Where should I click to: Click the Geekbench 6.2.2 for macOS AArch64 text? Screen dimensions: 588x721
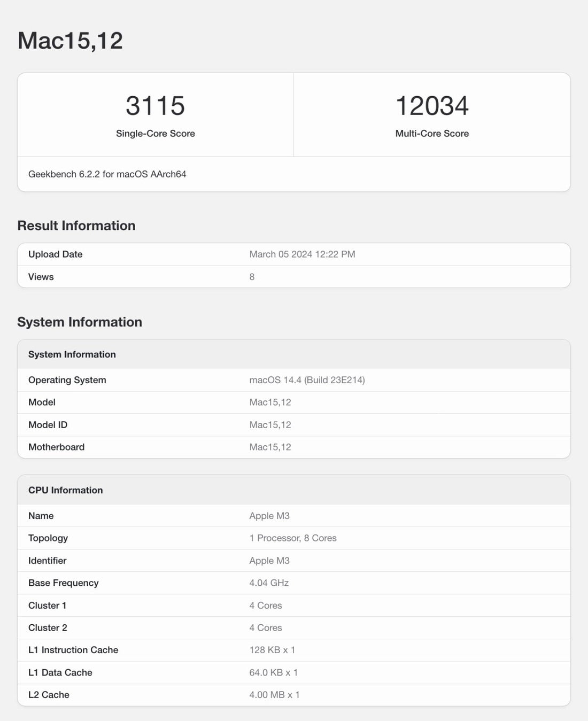[x=107, y=174]
